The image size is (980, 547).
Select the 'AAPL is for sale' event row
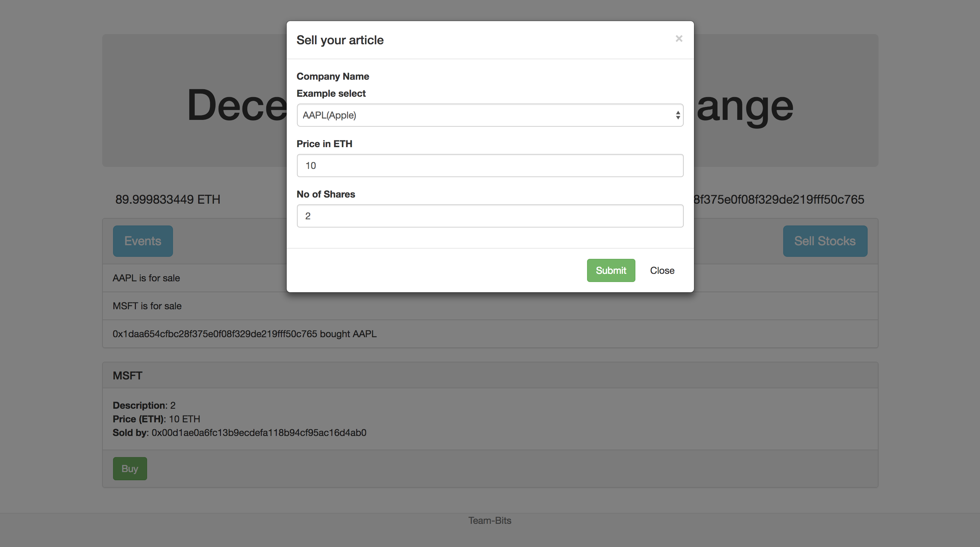(x=146, y=278)
